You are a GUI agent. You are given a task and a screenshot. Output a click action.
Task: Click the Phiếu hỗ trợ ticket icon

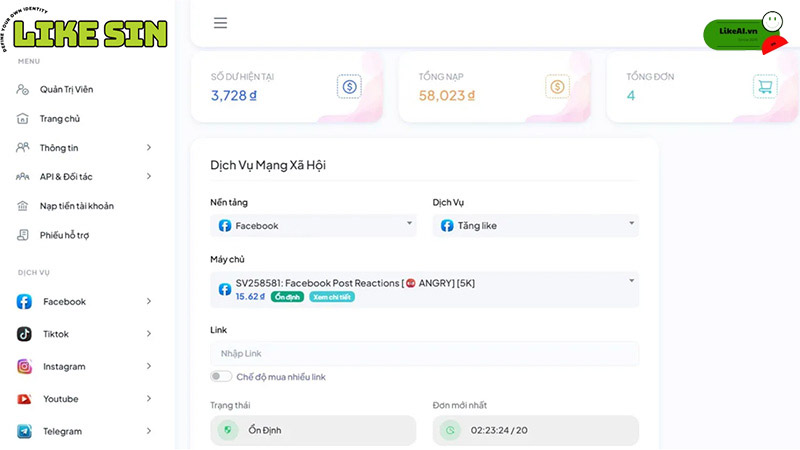click(22, 235)
